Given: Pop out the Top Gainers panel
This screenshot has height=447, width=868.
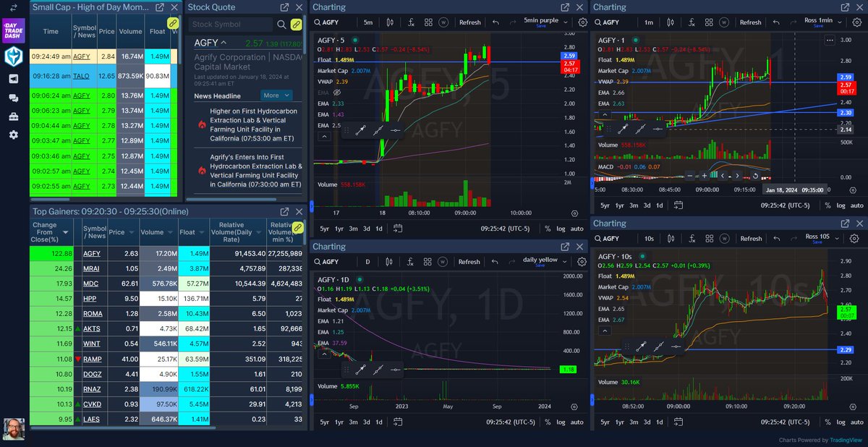Looking at the screenshot, I should coord(285,210).
